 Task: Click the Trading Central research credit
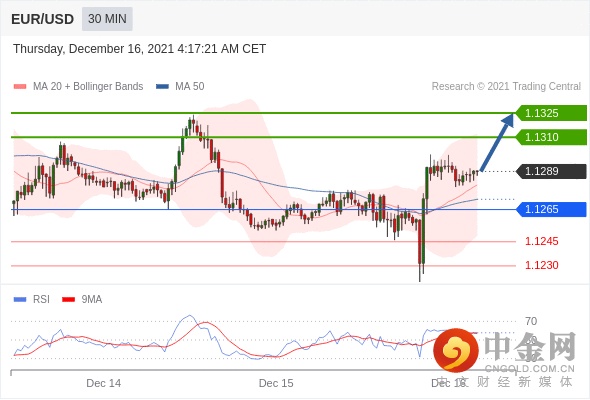click(506, 87)
